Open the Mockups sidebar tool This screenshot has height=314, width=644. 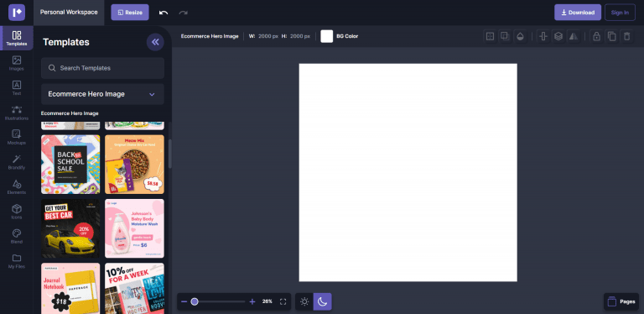[x=17, y=138]
